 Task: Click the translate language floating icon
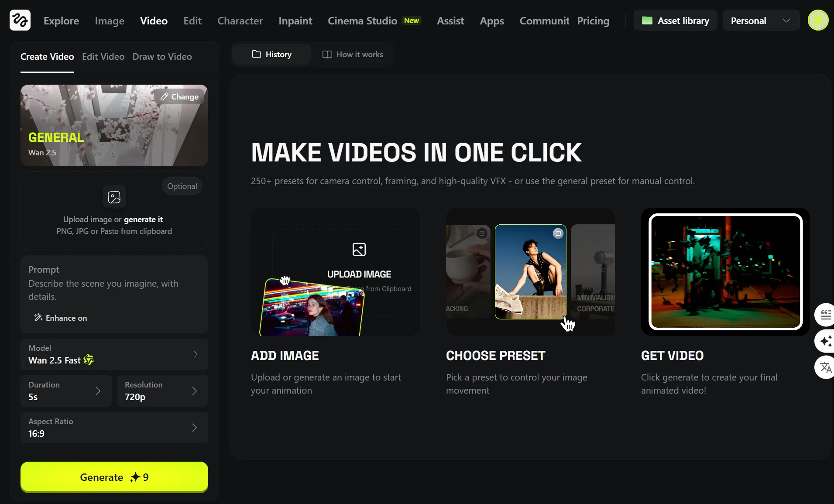tap(825, 367)
